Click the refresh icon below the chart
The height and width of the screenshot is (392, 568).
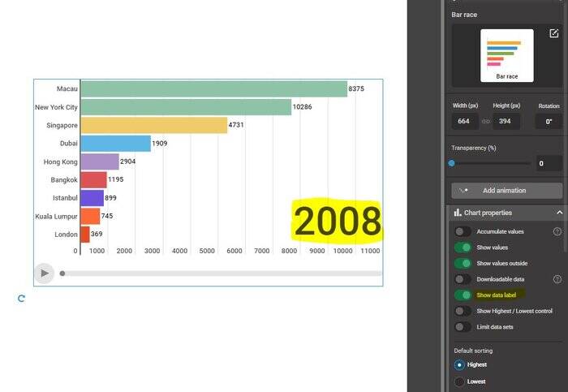coord(21,299)
